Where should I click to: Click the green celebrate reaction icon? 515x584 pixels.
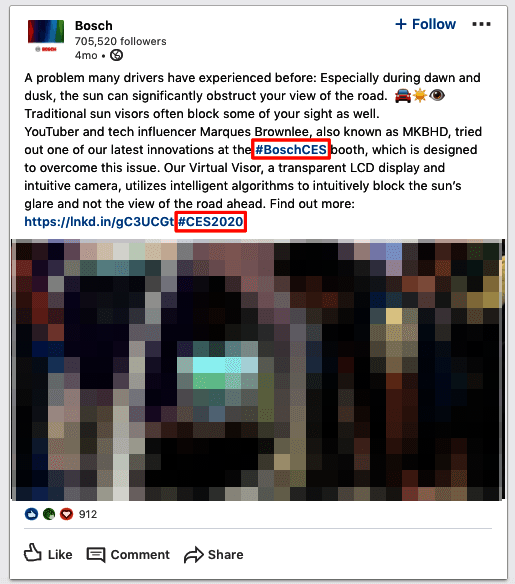click(x=49, y=514)
